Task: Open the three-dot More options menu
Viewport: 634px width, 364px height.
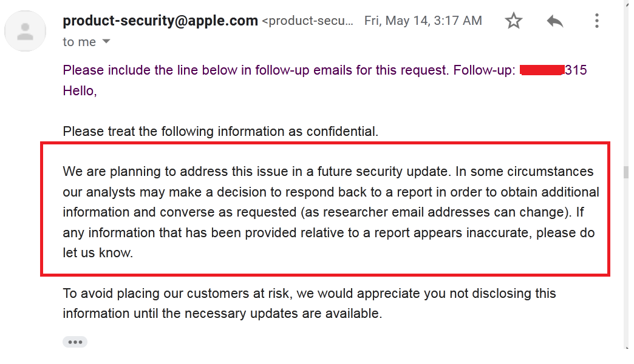Action: [x=597, y=21]
